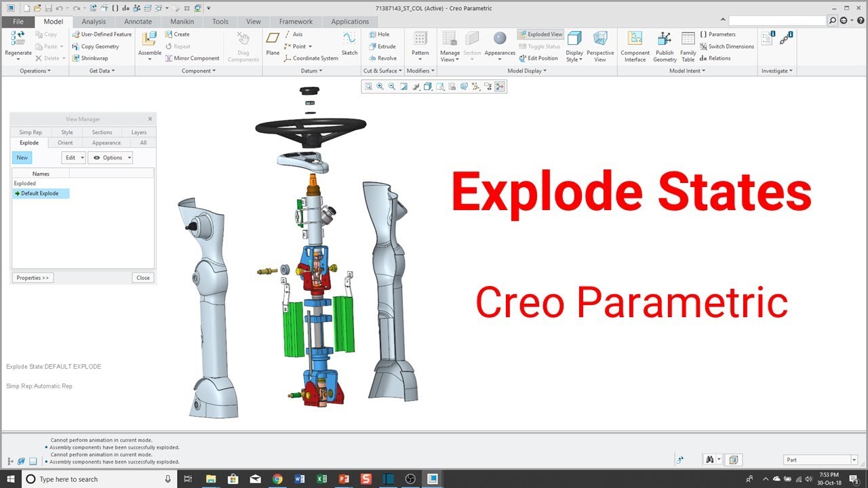Image resolution: width=868 pixels, height=488 pixels.
Task: Select the Hole tool
Action: point(379,34)
